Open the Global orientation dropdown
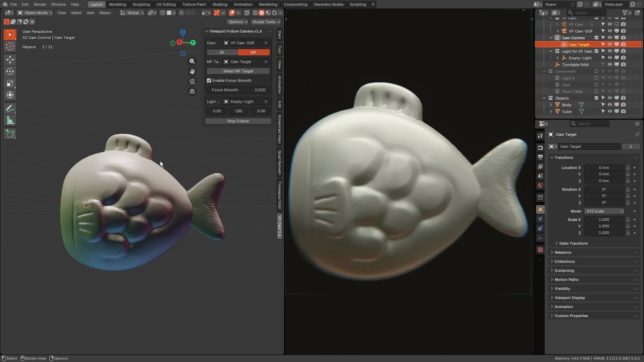 pos(132,13)
